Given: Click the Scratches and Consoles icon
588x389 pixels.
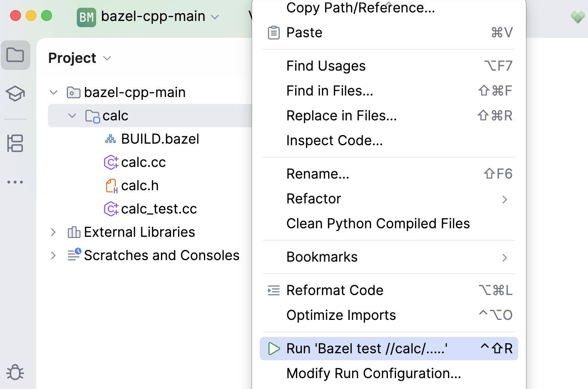Looking at the screenshot, I should coord(74,255).
